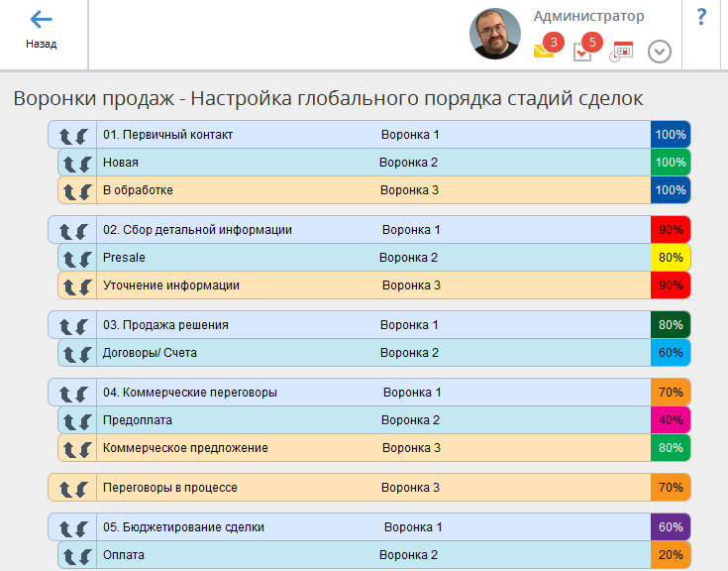The image size is (728, 571).
Task: Click the administrator profile photo
Action: (494, 34)
